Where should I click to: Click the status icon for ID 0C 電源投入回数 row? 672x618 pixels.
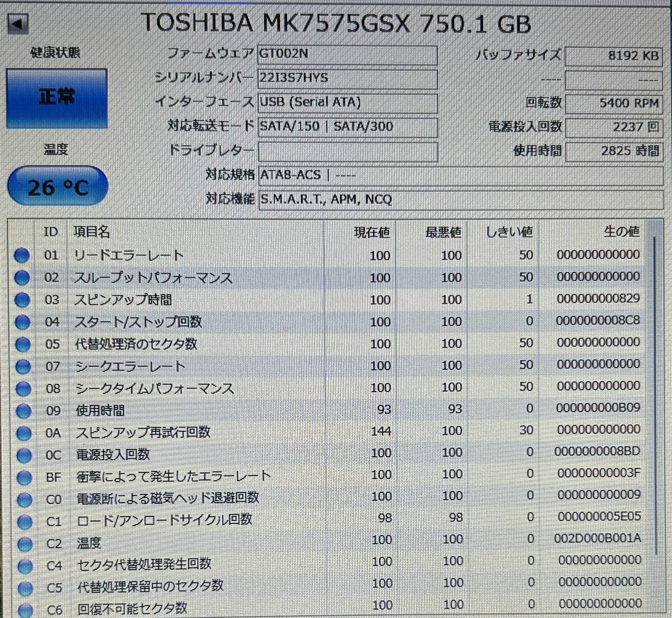24,455
